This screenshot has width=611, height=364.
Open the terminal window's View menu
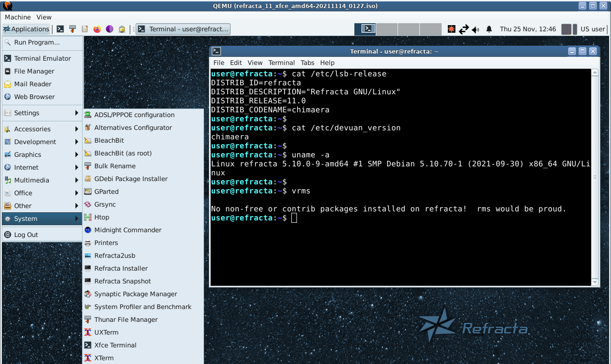point(255,63)
